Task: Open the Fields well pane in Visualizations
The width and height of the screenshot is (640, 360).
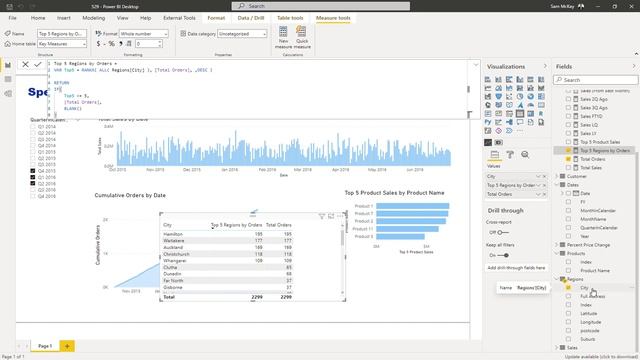Action: coord(495,154)
